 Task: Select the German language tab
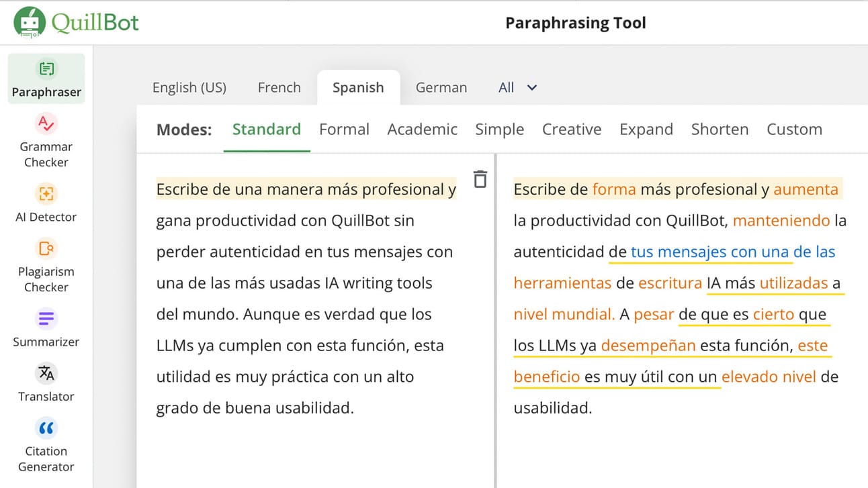[x=441, y=87]
